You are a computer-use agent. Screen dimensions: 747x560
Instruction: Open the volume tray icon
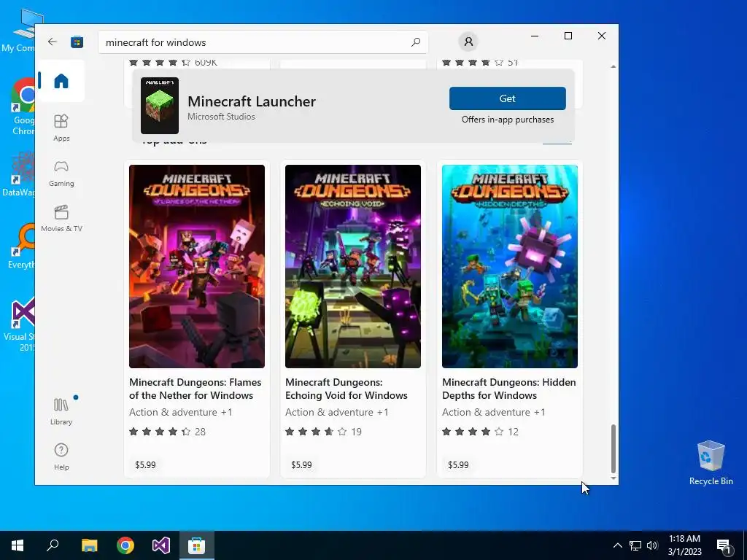tap(652, 545)
